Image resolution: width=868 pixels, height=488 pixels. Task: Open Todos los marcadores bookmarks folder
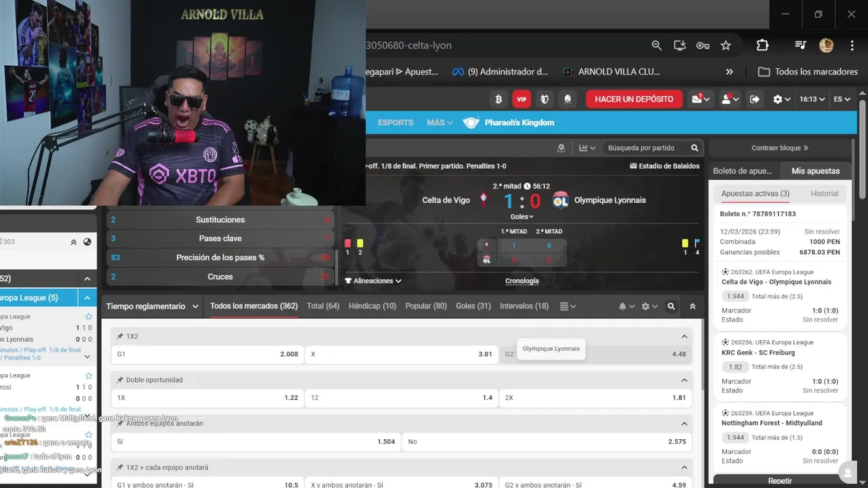click(x=808, y=72)
